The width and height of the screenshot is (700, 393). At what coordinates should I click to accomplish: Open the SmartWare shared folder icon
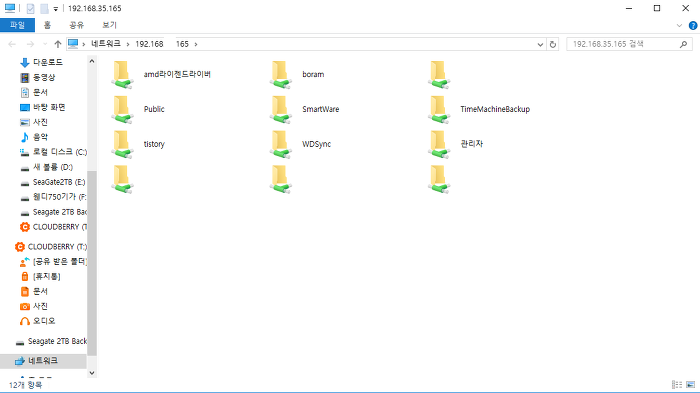point(280,109)
